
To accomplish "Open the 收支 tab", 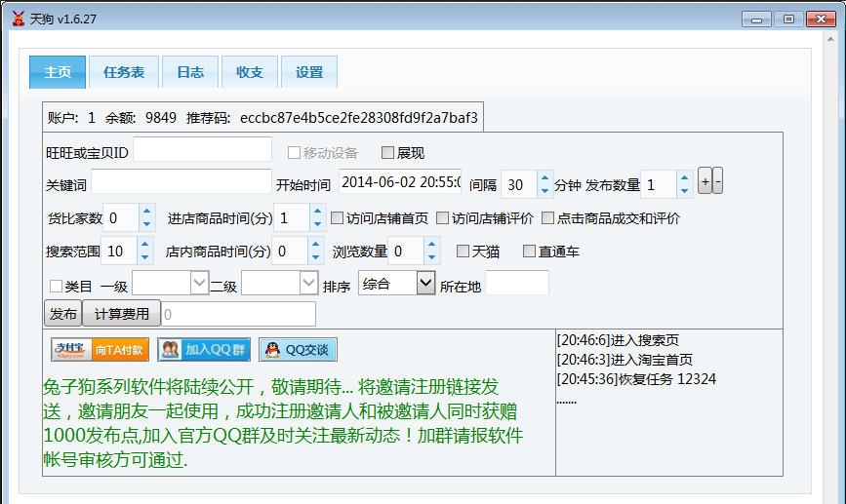I will [x=250, y=72].
